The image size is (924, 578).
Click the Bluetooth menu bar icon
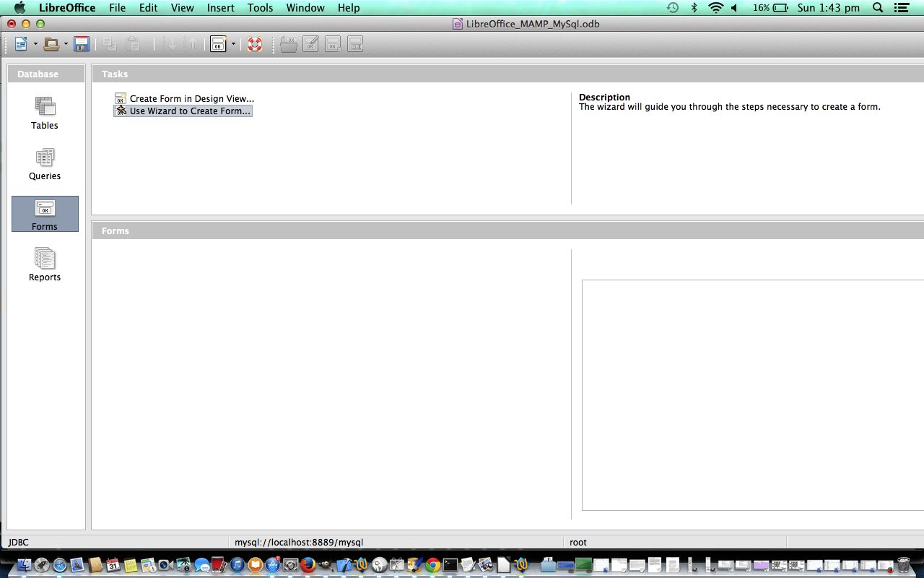[x=694, y=8]
